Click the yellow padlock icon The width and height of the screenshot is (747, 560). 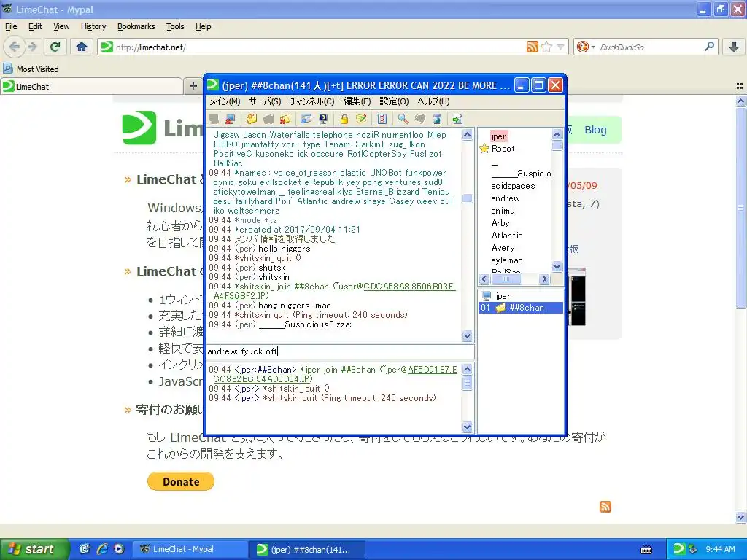(344, 119)
